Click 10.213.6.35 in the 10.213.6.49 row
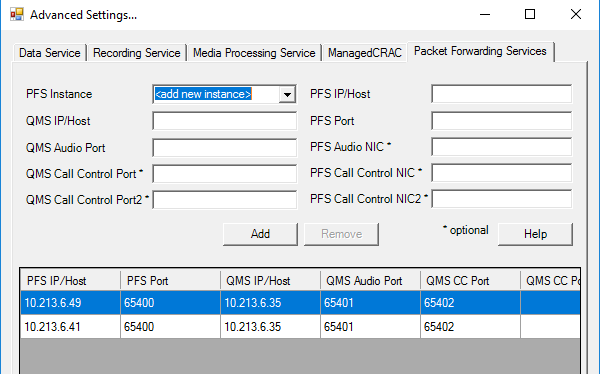Image resolution: width=600 pixels, height=374 pixels. (x=270, y=303)
